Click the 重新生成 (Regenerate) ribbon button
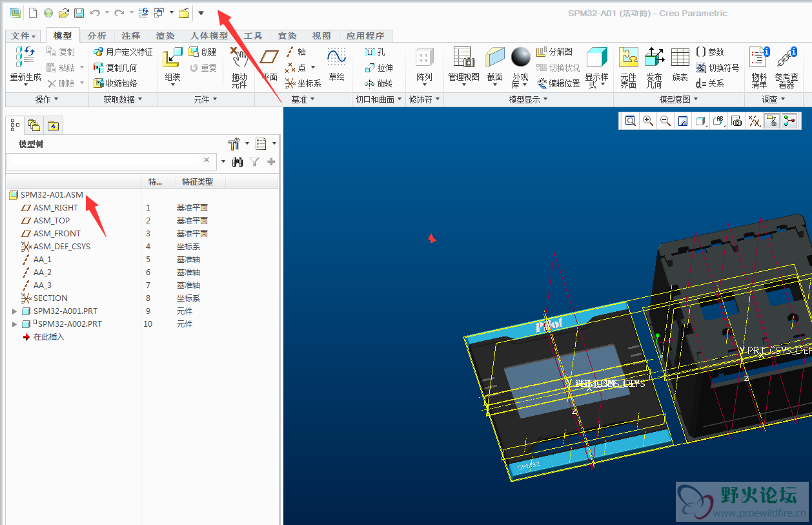The width and height of the screenshot is (812, 525). (26, 66)
